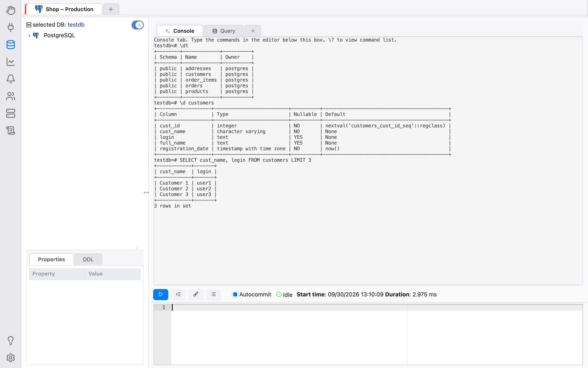The width and height of the screenshot is (588, 368).
Task: Click the '3 rows in set' output line
Action: click(172, 206)
